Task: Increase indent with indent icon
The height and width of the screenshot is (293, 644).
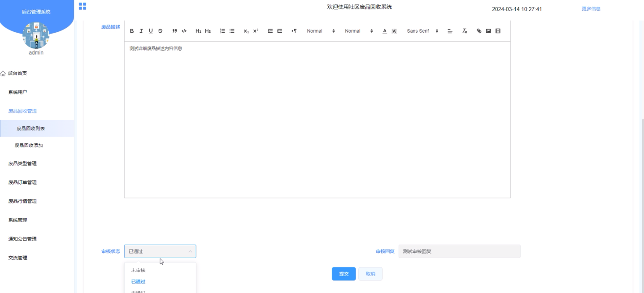Action: click(280, 31)
